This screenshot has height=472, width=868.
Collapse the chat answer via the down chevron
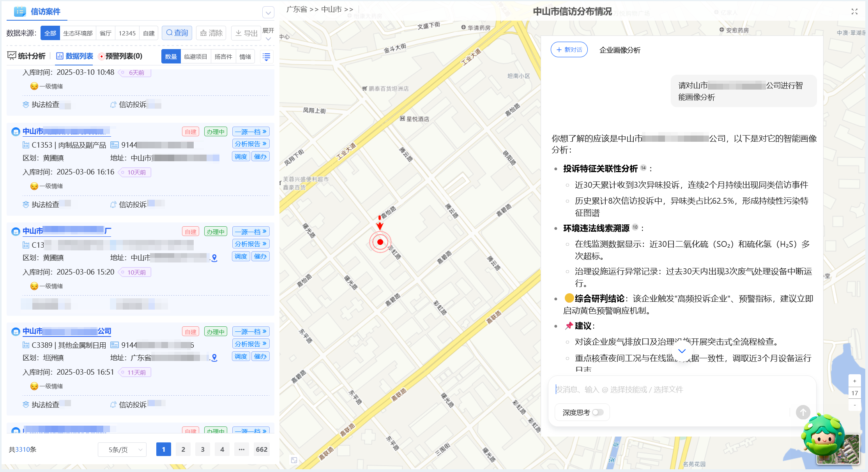click(x=682, y=351)
